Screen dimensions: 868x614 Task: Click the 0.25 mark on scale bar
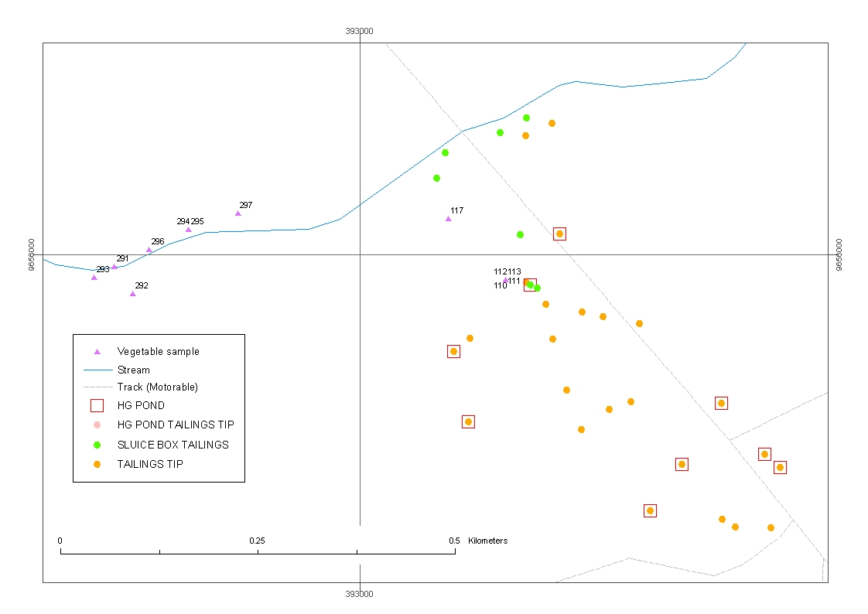click(x=258, y=541)
